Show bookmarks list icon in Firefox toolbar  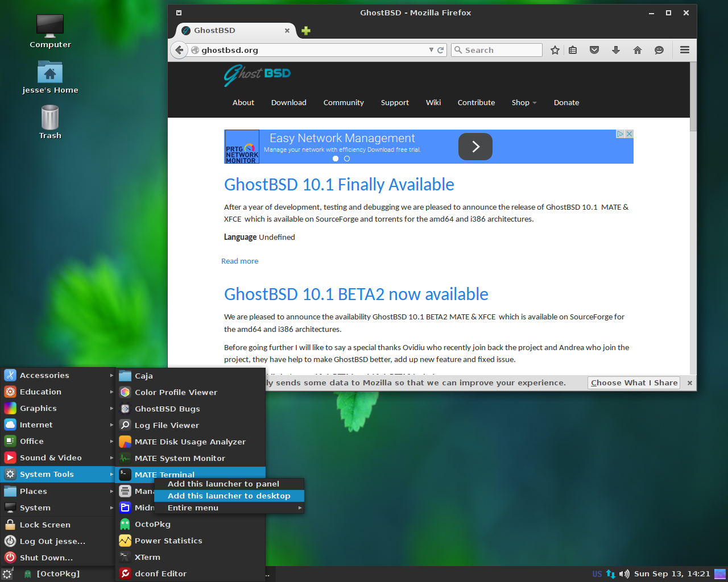pyautogui.click(x=573, y=50)
